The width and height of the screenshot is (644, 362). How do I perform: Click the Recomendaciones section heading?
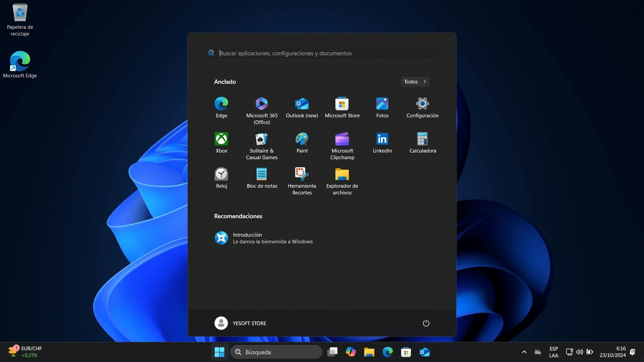[238, 216]
